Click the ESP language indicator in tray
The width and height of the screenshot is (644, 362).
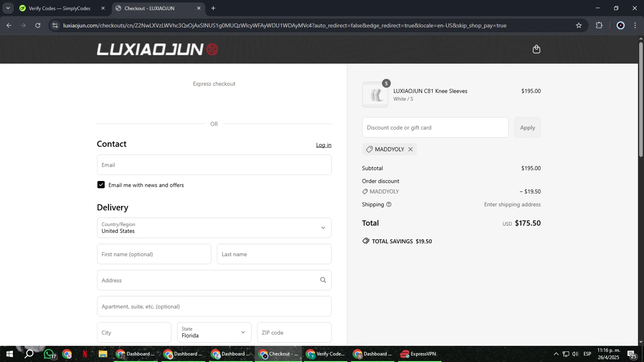587,354
